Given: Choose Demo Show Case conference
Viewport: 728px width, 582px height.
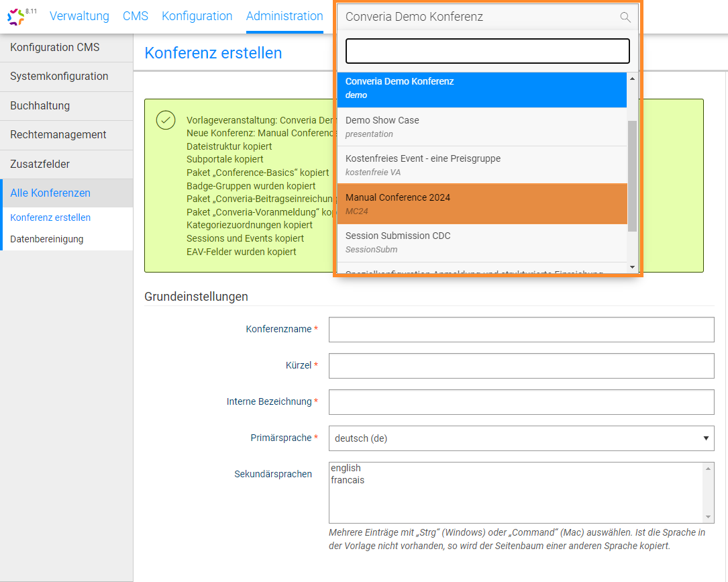Looking at the screenshot, I should tap(482, 127).
